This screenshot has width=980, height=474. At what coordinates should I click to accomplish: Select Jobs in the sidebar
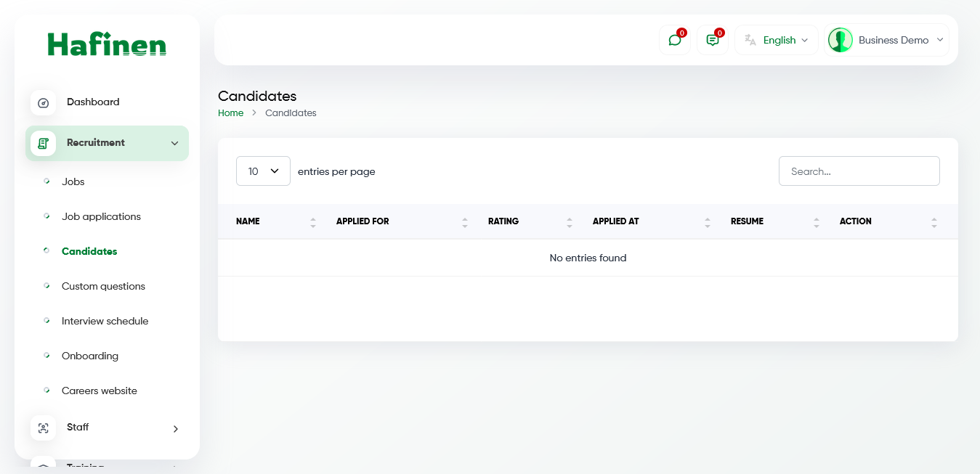(73, 181)
